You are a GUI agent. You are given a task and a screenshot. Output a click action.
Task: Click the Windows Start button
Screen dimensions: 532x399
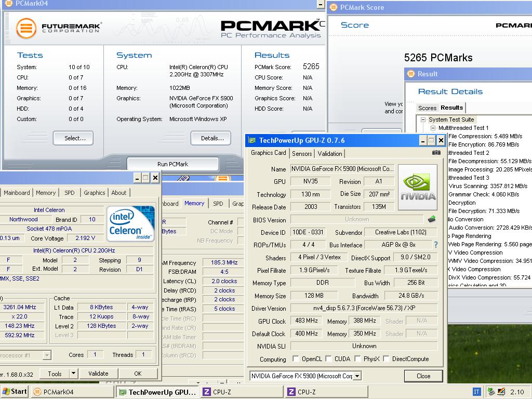15,392
